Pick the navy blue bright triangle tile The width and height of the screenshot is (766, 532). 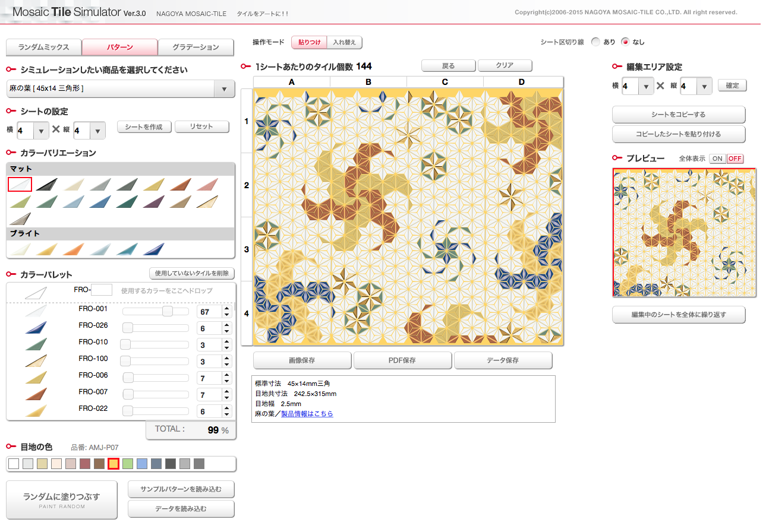pyautogui.click(x=154, y=249)
